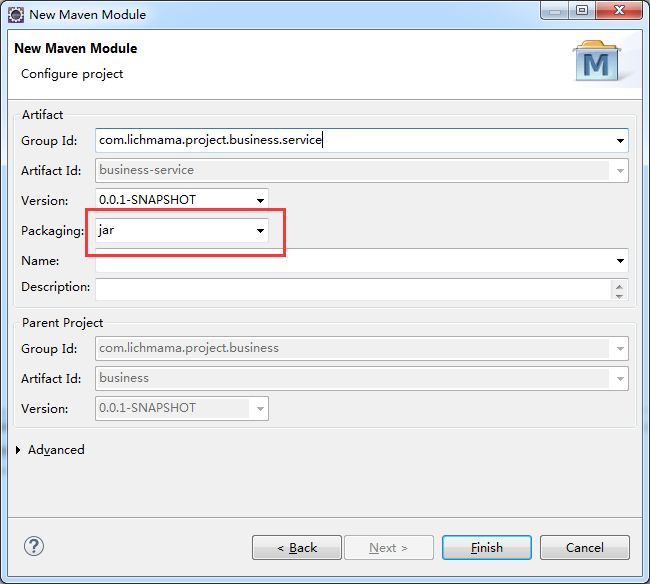Close the New Maven Module dialog

619,10
